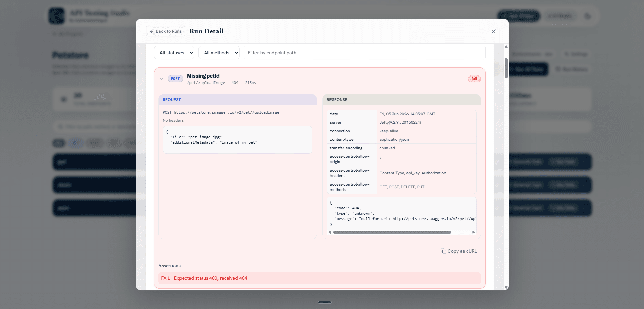Screen dimensions: 644x309
Task: Click the response "code": 404 line
Action: (347, 208)
